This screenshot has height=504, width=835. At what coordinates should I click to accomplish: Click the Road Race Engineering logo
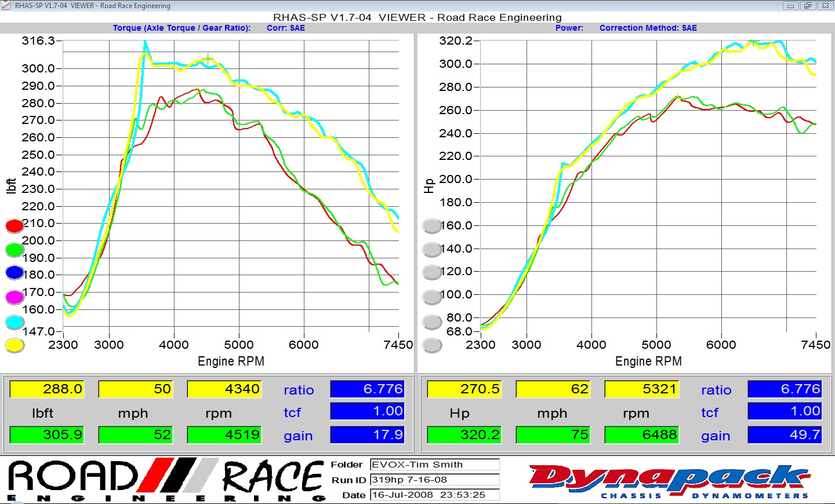165,480
